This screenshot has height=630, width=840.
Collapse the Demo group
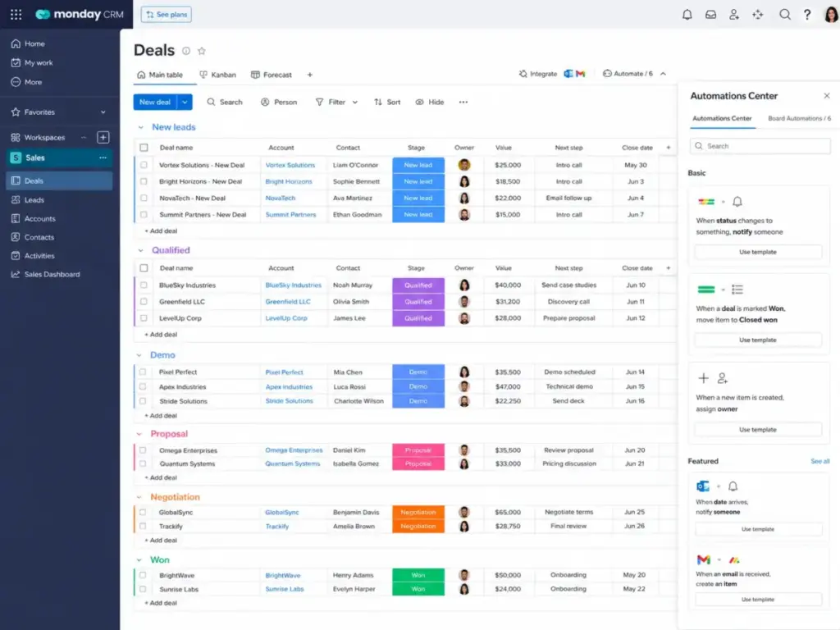pos(139,355)
